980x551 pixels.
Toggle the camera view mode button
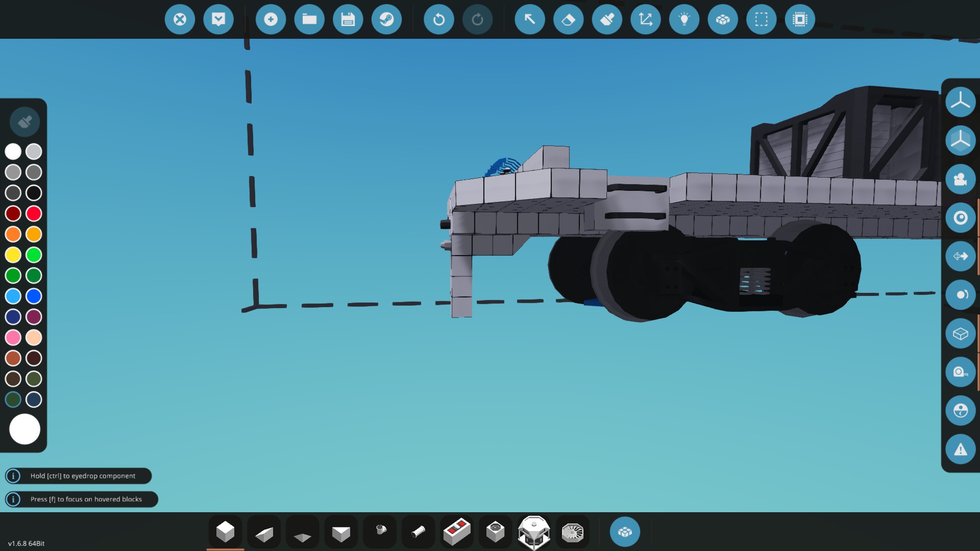pyautogui.click(x=960, y=179)
